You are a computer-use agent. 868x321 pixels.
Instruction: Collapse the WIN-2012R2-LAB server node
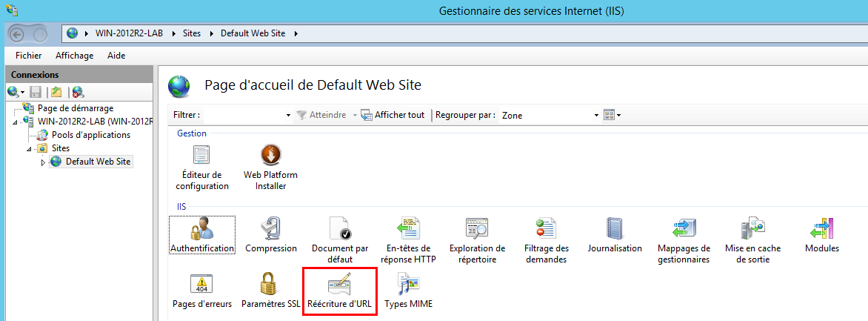click(x=15, y=122)
